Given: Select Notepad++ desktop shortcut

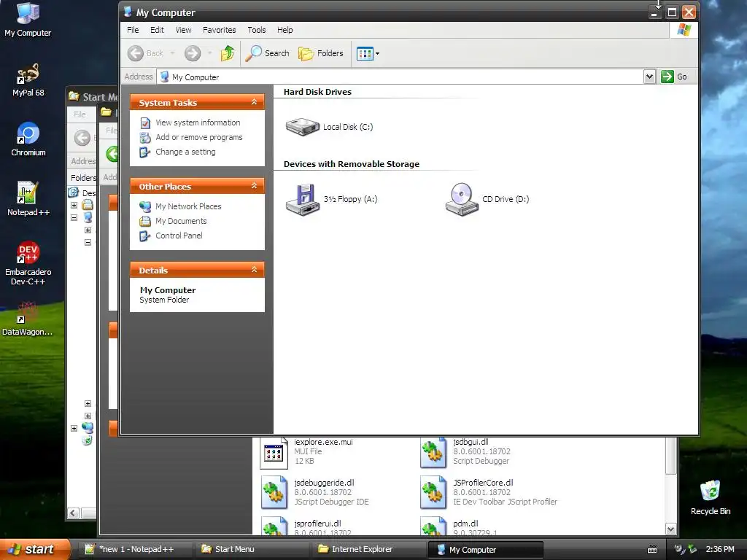Looking at the screenshot, I should click(x=28, y=200).
